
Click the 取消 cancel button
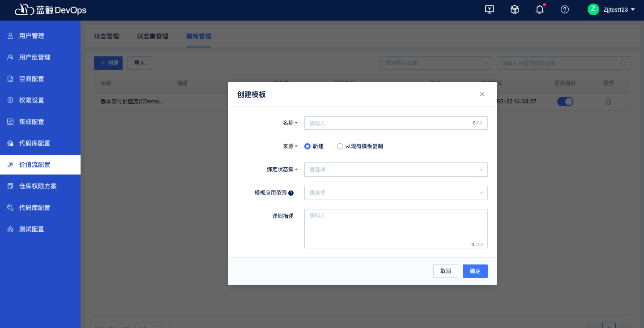(x=446, y=271)
